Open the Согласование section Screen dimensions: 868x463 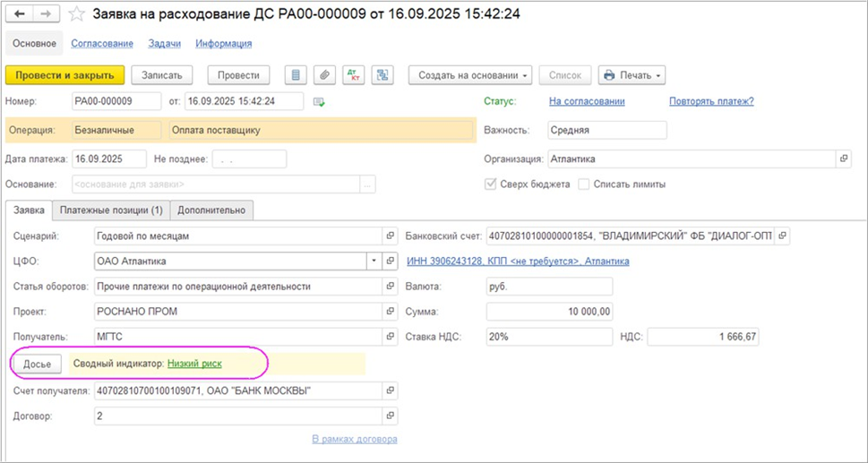click(x=102, y=44)
